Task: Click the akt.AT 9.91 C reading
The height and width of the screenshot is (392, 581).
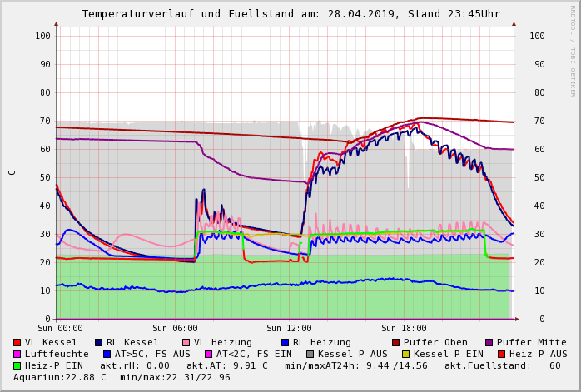Action: click(x=226, y=366)
